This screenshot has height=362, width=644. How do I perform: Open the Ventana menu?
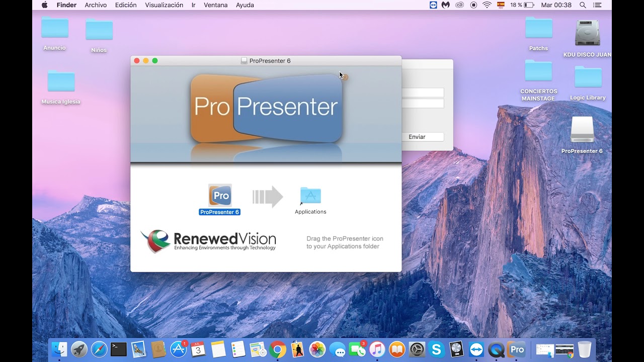pos(216,5)
